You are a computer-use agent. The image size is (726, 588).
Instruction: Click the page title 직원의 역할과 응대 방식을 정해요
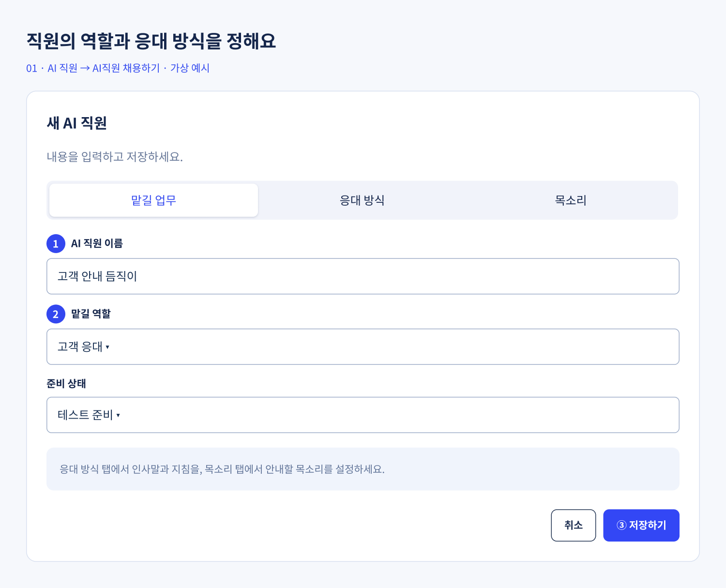pos(151,41)
